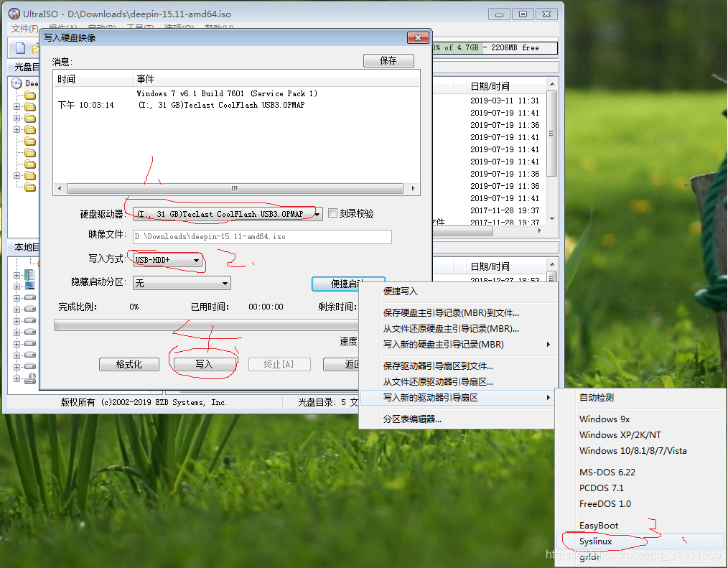Select the CD drive icon in local tree

[x=30, y=378]
